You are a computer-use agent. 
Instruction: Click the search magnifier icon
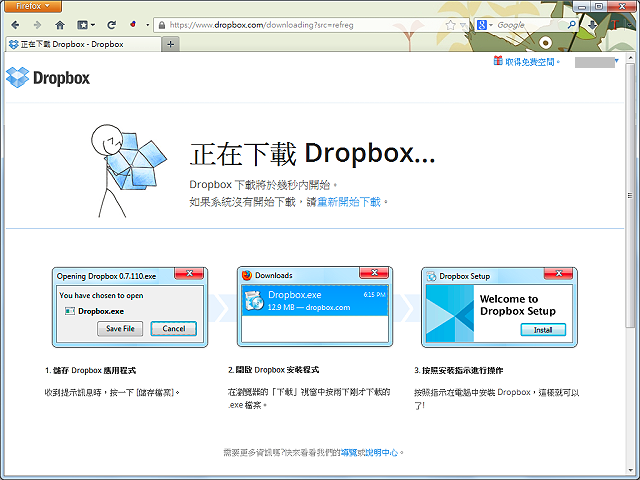tap(572, 25)
